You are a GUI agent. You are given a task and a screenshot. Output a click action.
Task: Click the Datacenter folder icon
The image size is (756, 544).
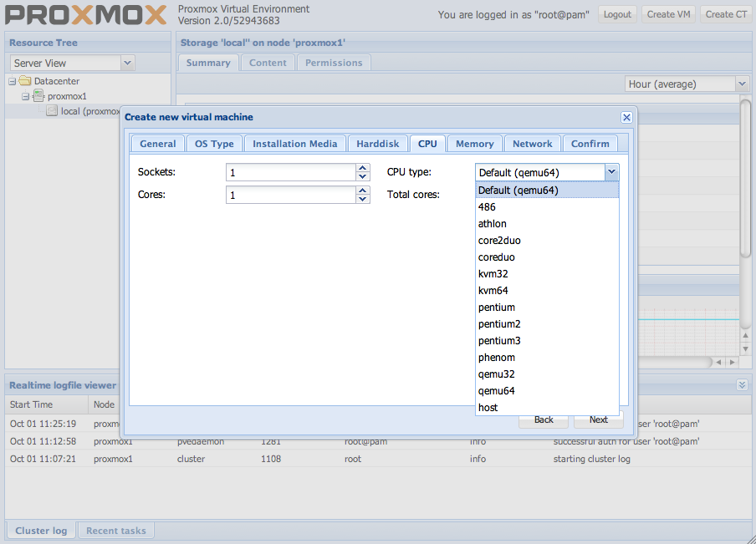25,81
